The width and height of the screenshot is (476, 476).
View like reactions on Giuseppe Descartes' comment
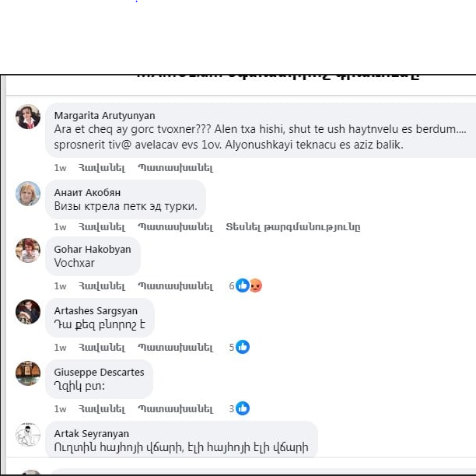[x=243, y=408]
